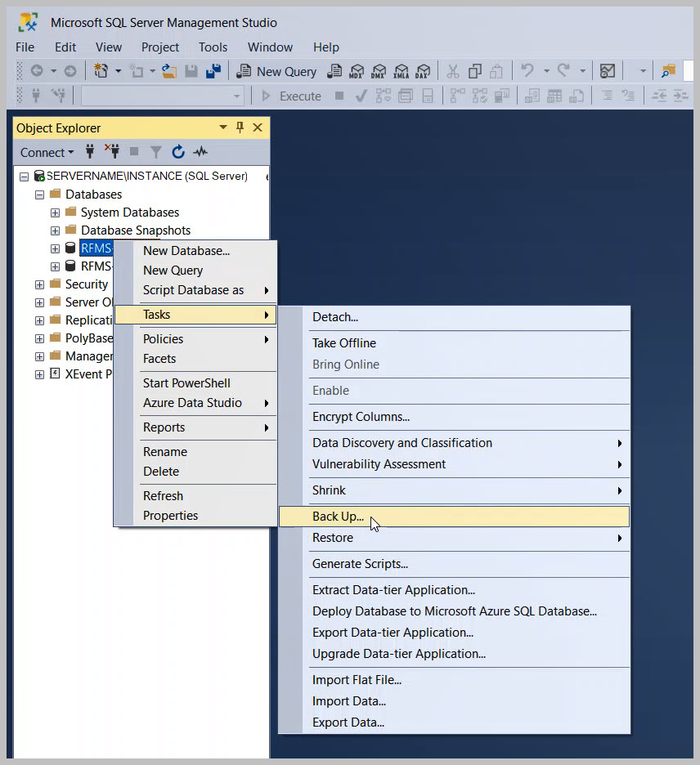Image resolution: width=700 pixels, height=765 pixels.
Task: Open the Edit menu
Action: click(65, 47)
